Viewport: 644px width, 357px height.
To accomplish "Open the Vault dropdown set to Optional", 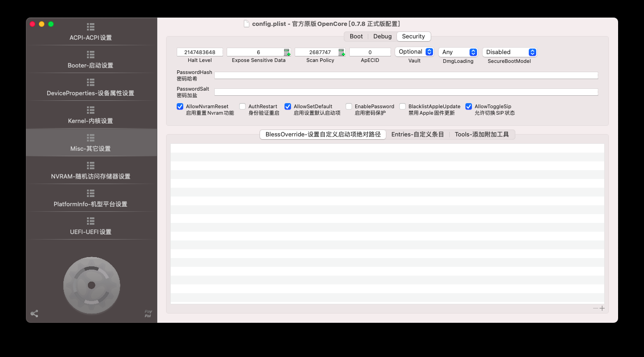I will pos(414,52).
